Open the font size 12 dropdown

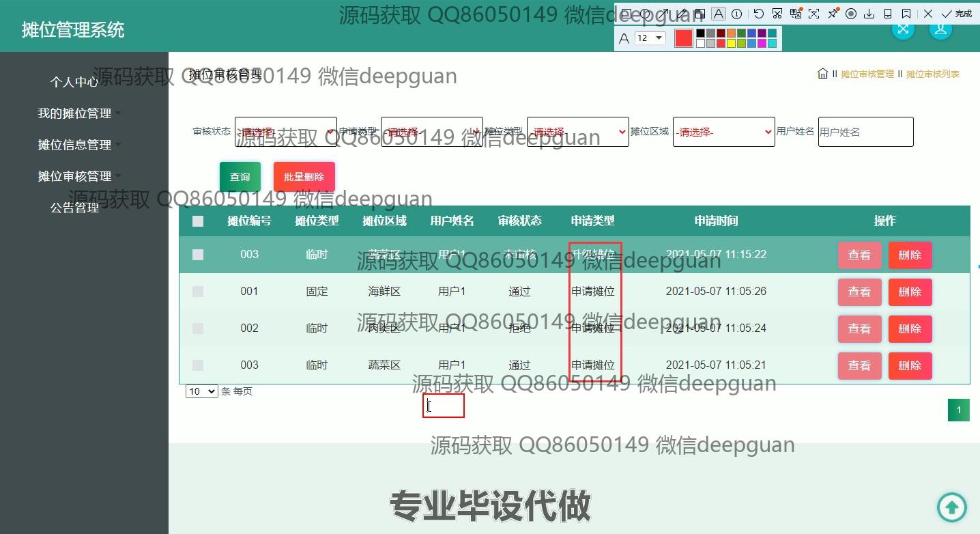(x=650, y=38)
